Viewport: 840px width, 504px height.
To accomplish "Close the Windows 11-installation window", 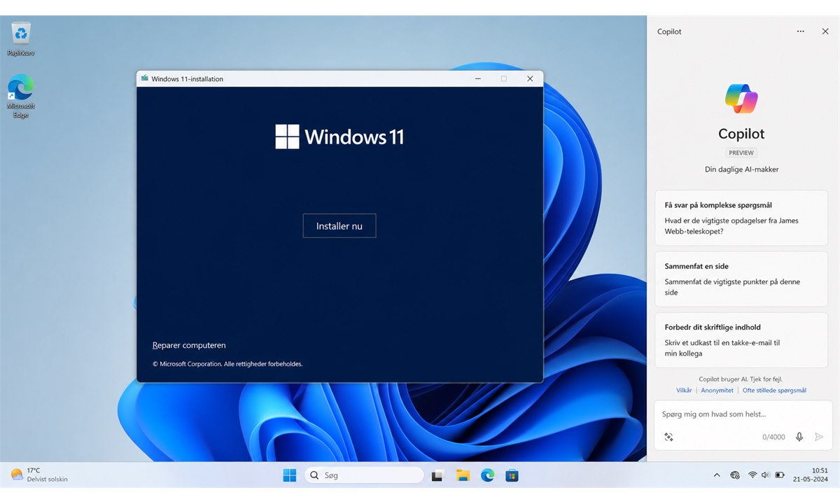I will click(530, 78).
